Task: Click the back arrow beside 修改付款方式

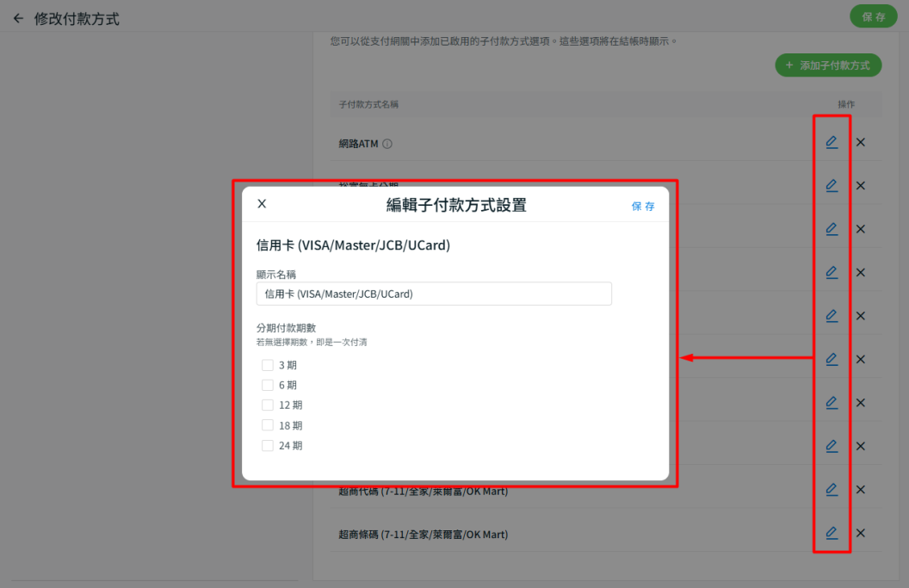Action: pyautogui.click(x=18, y=18)
